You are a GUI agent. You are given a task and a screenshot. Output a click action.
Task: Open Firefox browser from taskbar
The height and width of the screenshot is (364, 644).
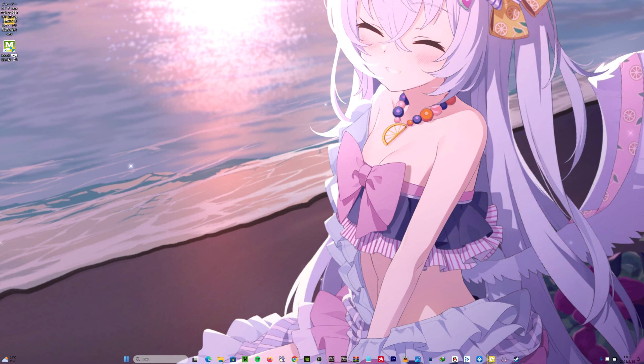(270, 359)
